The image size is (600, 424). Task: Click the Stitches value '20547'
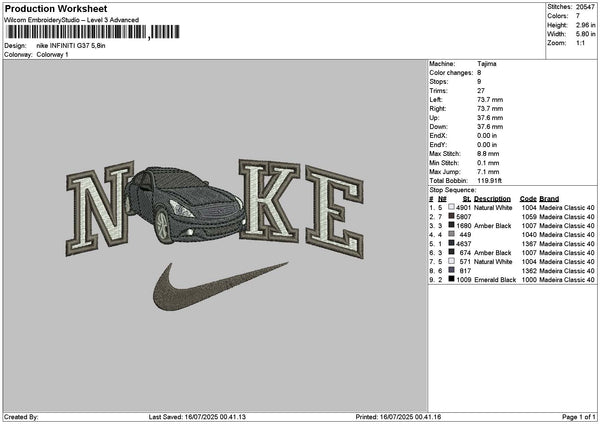pyautogui.click(x=585, y=7)
